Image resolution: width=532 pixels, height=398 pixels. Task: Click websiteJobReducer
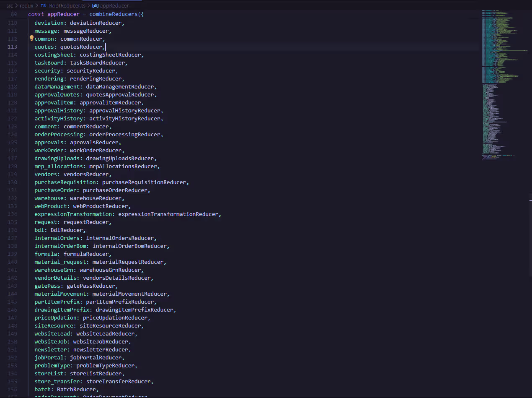click(x=101, y=341)
